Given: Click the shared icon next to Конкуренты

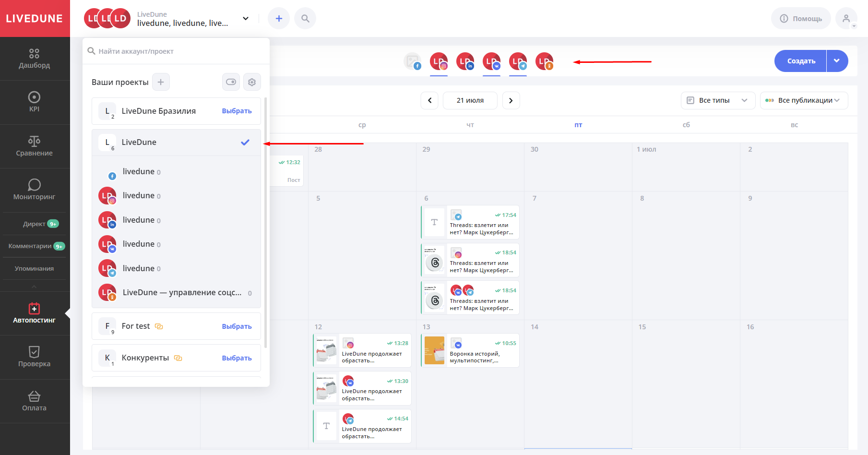Looking at the screenshot, I should tap(178, 358).
